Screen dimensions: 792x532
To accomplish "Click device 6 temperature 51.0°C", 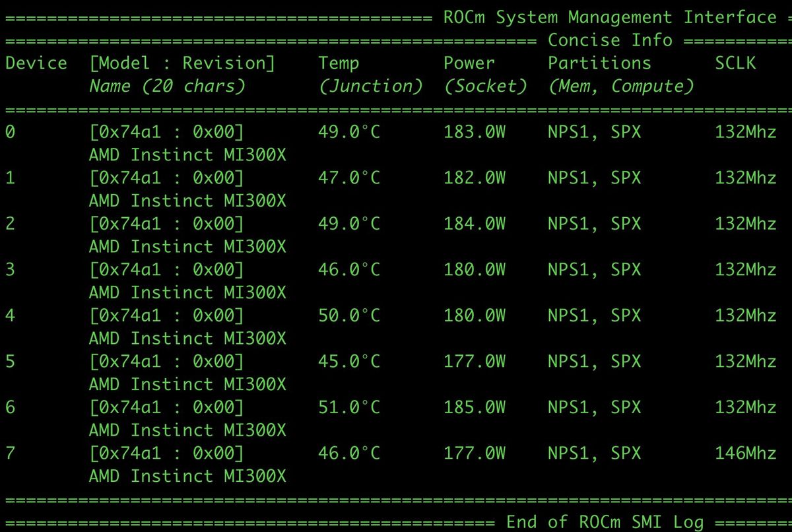I will [349, 407].
